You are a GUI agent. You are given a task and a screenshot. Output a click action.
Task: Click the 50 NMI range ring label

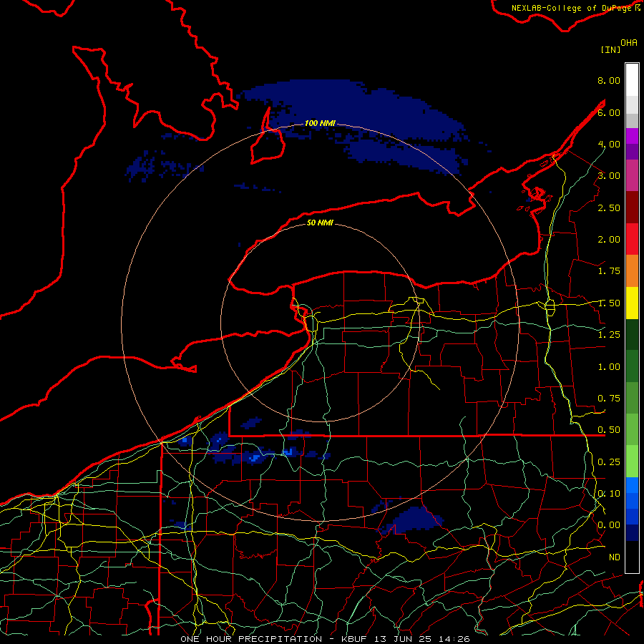[320, 223]
